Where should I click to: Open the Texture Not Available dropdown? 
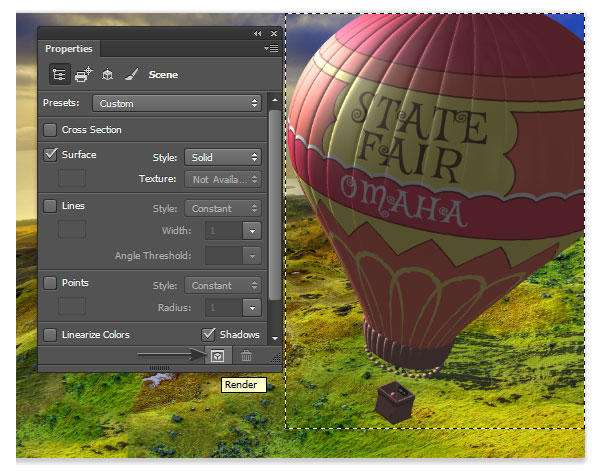(223, 179)
